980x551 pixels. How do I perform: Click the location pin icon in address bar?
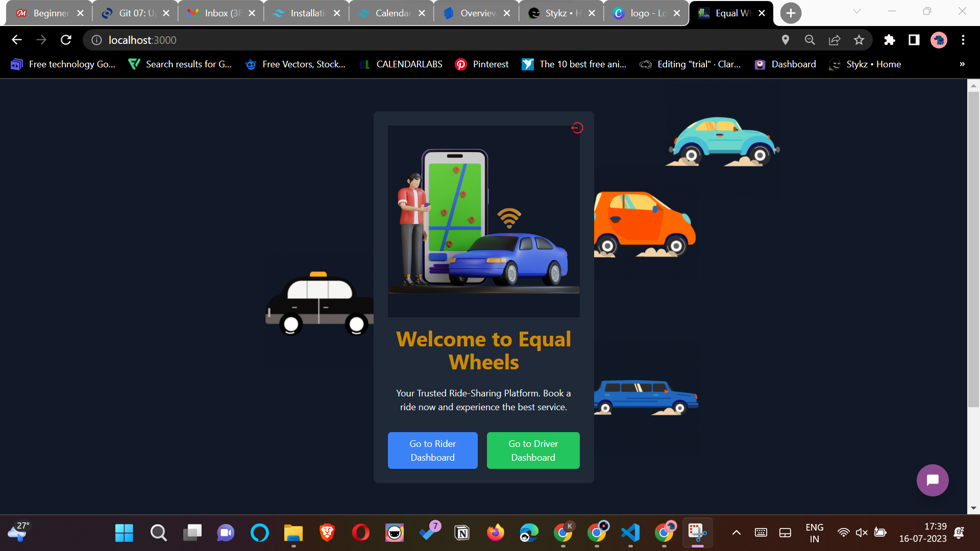pos(786,40)
